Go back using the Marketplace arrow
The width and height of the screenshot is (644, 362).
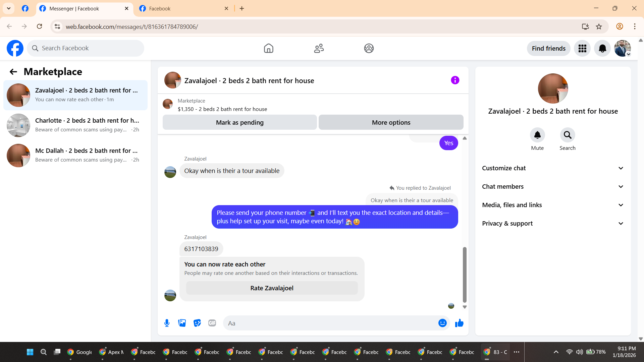coord(13,72)
